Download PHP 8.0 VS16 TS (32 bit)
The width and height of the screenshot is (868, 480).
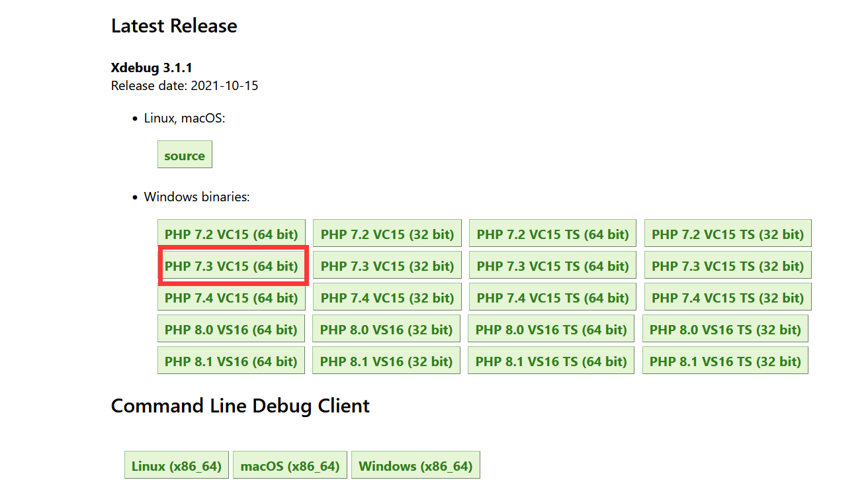click(x=725, y=329)
